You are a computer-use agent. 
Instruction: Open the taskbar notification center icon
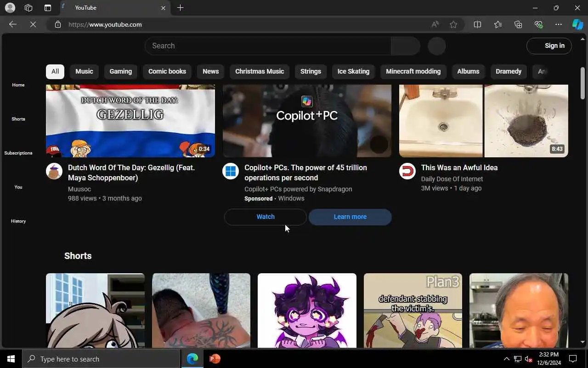coord(573,359)
